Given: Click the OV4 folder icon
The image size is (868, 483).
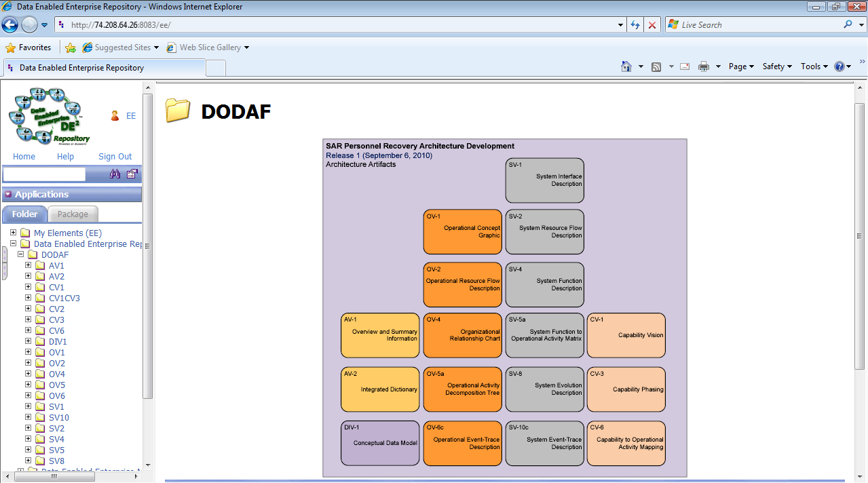Looking at the screenshot, I should [x=40, y=374].
